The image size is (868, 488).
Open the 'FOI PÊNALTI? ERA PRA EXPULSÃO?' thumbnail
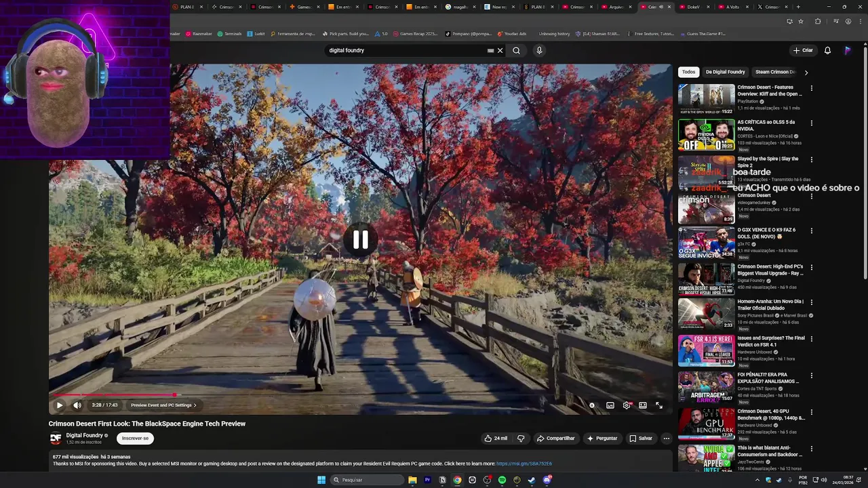pyautogui.click(x=706, y=387)
